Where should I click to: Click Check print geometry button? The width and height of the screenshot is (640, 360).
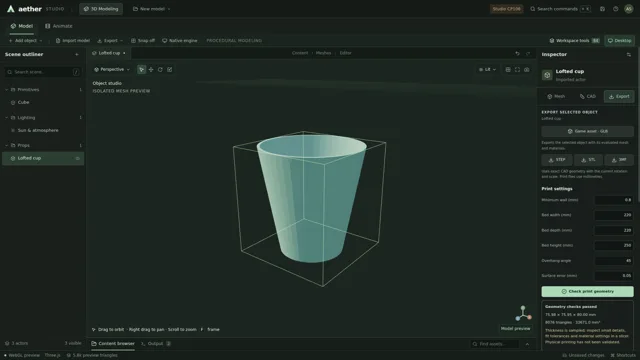pyautogui.click(x=587, y=291)
